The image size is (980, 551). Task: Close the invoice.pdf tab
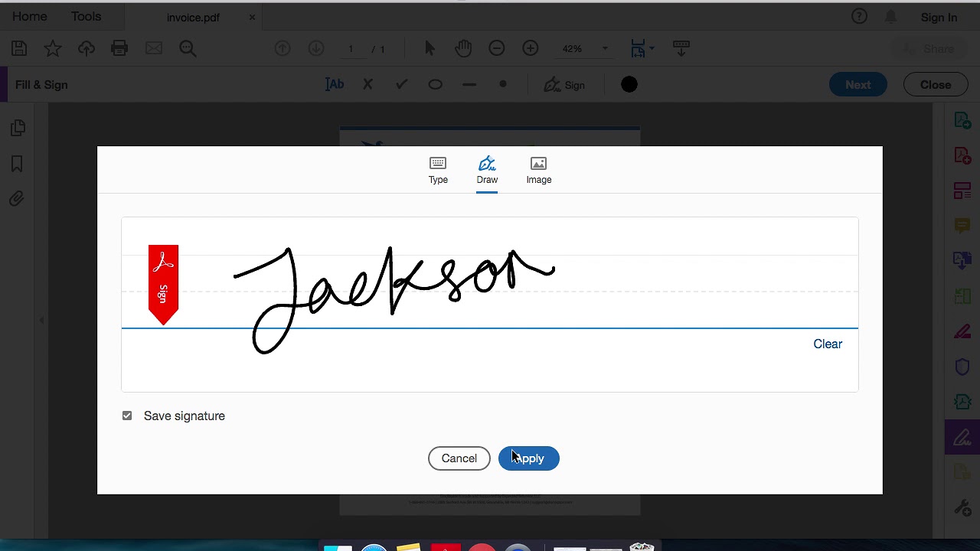pyautogui.click(x=252, y=17)
